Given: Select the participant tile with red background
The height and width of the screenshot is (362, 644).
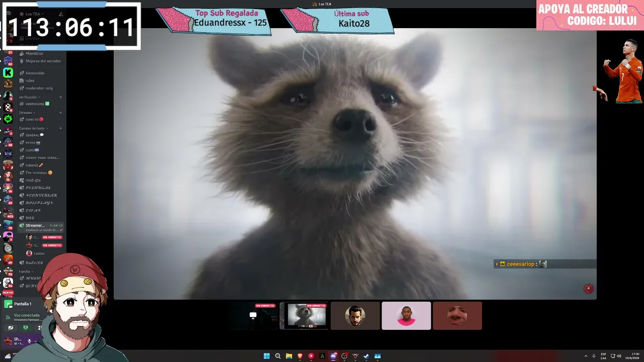Looking at the screenshot, I should click(457, 316).
